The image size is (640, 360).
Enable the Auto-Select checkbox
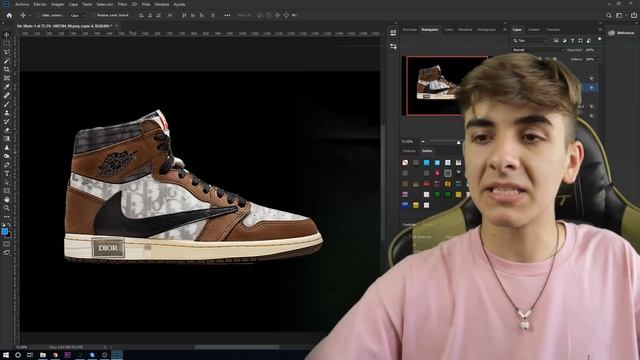pyautogui.click(x=38, y=16)
